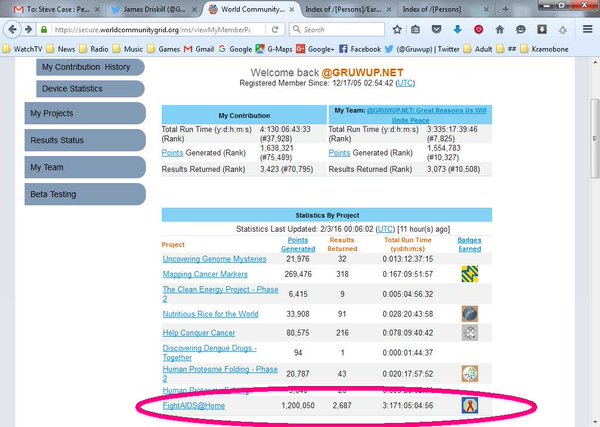This screenshot has height=427, width=600.
Task: Open downloads with the blue arrow icon
Action: 457,29
